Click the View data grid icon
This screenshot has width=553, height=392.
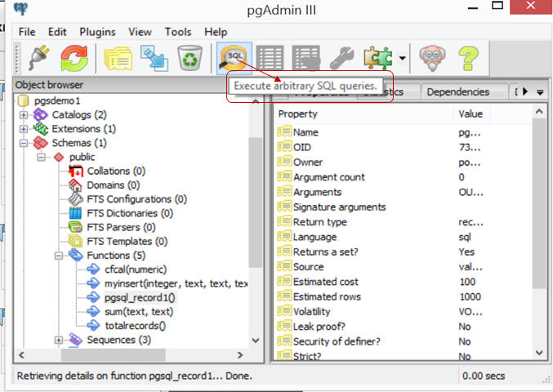270,58
